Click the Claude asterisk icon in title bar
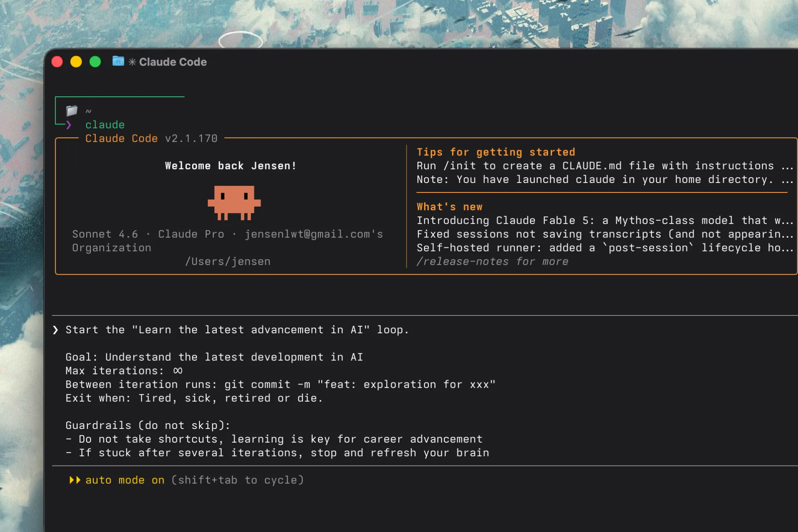 point(132,62)
